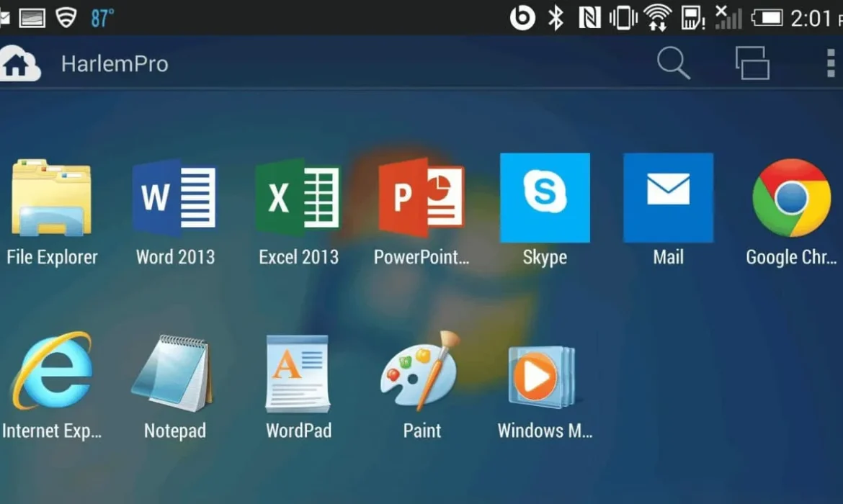The image size is (843, 504).
Task: Open the File Explorer icon
Action: point(52,198)
